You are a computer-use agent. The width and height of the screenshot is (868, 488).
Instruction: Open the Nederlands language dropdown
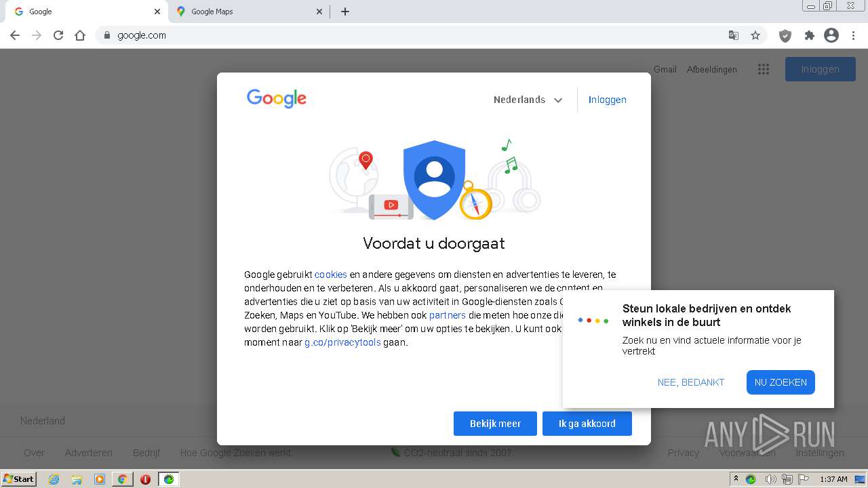coord(528,100)
